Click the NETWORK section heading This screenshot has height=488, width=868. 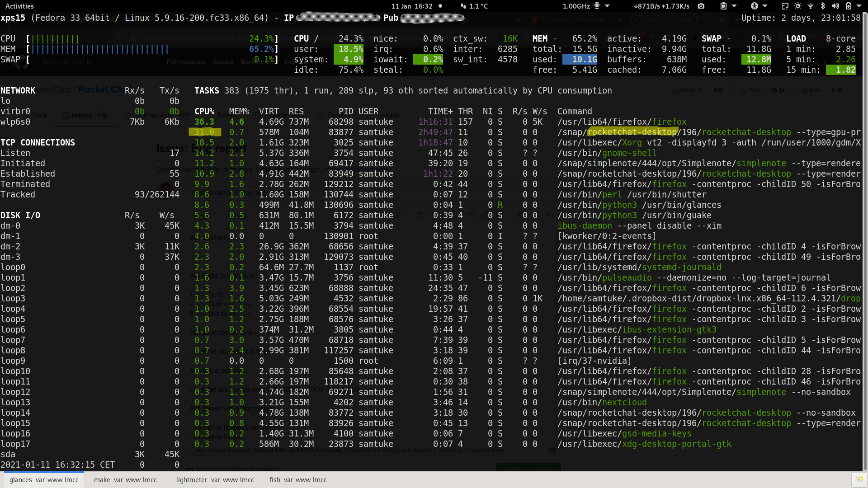tap(18, 91)
